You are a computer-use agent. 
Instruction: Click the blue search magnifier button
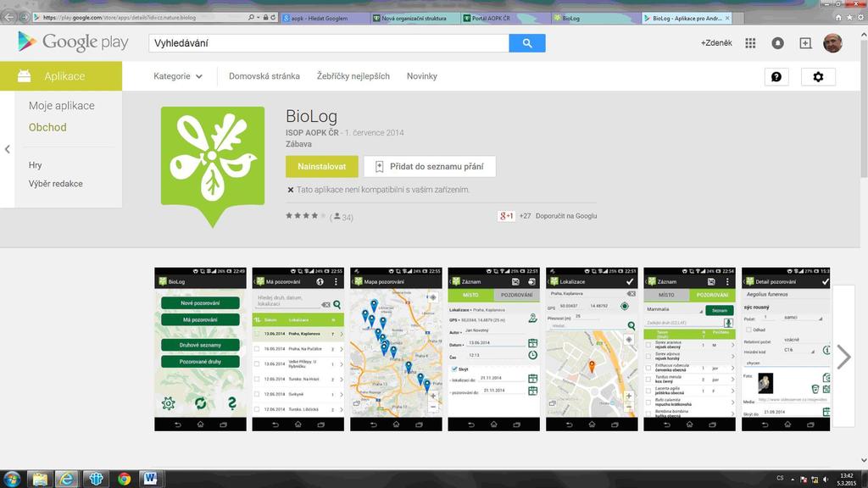[527, 43]
